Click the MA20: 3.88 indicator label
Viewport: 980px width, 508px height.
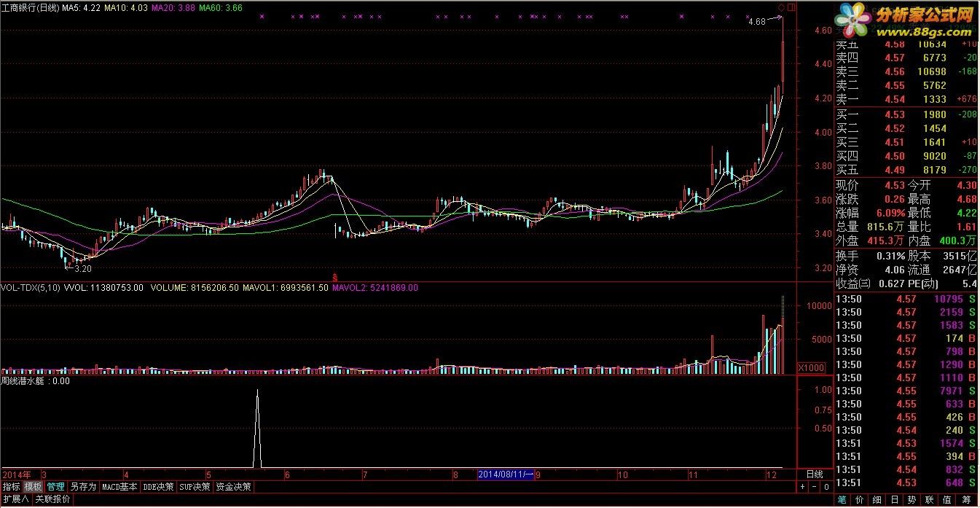tap(173, 7)
